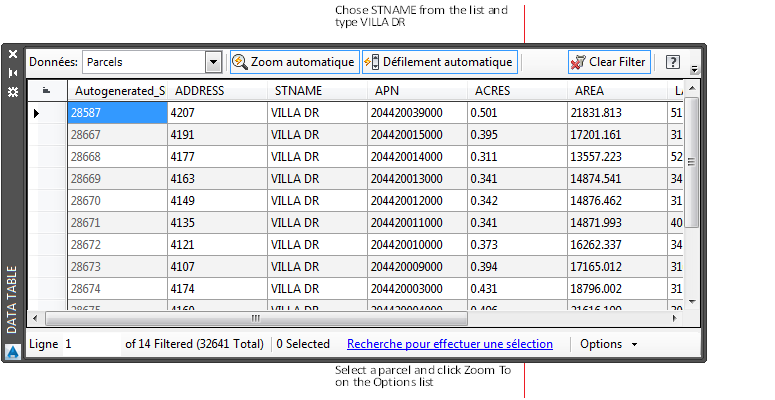Toggle auto-hide on Data Table palette

tap(13, 73)
